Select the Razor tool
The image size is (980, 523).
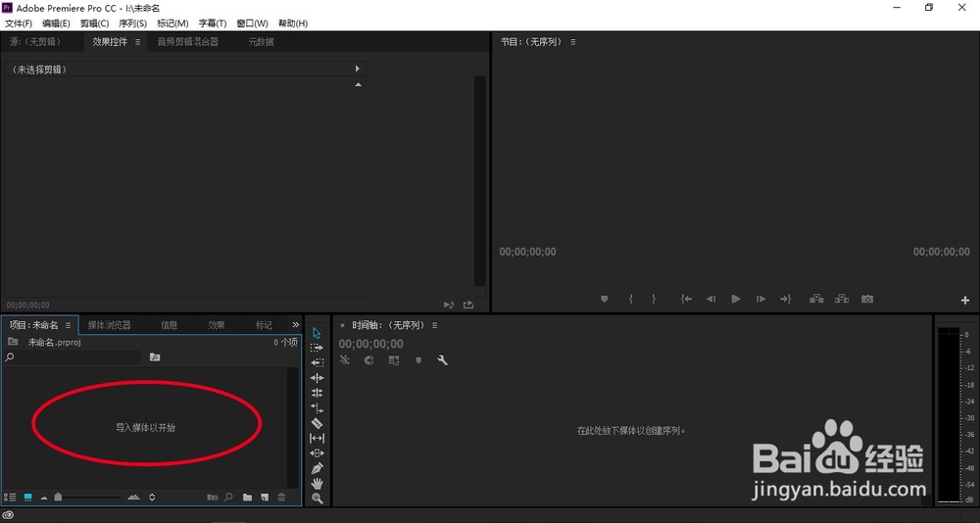coord(317,423)
